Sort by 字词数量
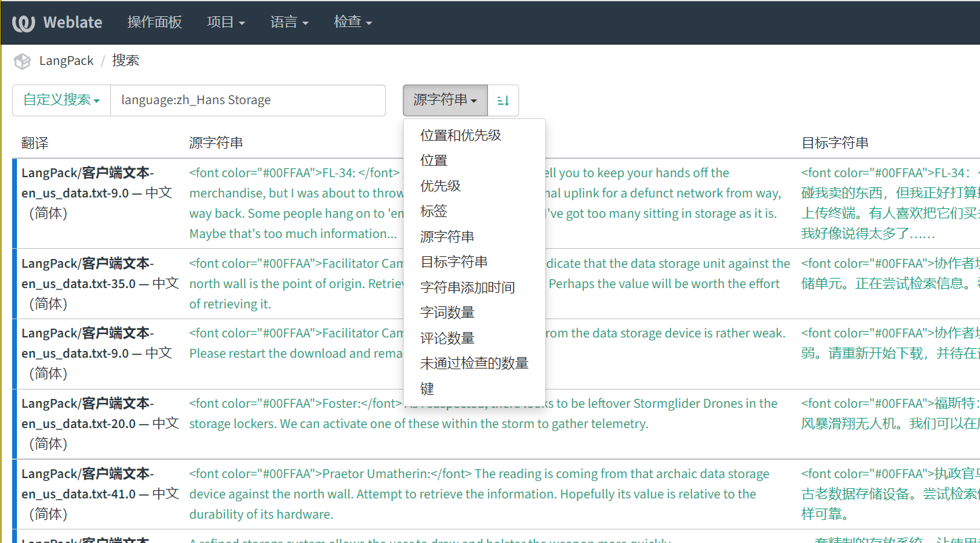The width and height of the screenshot is (980, 543). coord(474,312)
